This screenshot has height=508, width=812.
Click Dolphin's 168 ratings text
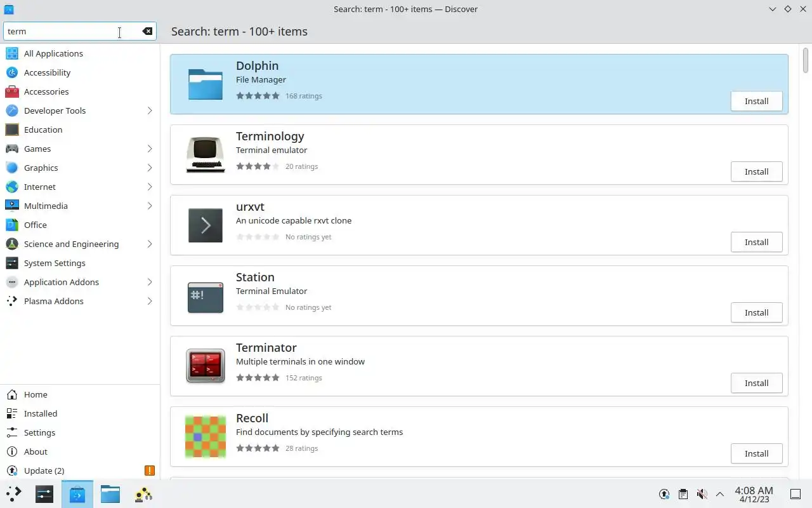pyautogui.click(x=303, y=96)
